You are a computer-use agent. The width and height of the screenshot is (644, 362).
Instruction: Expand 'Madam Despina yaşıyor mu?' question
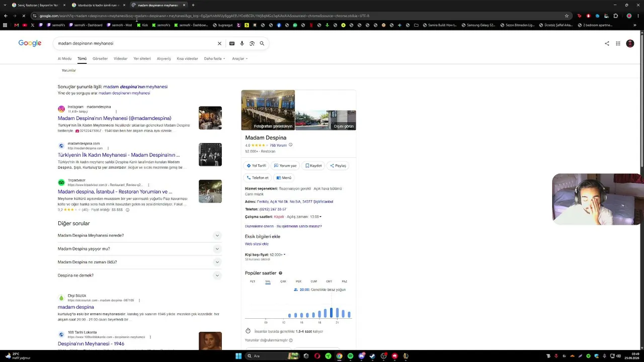point(139,249)
